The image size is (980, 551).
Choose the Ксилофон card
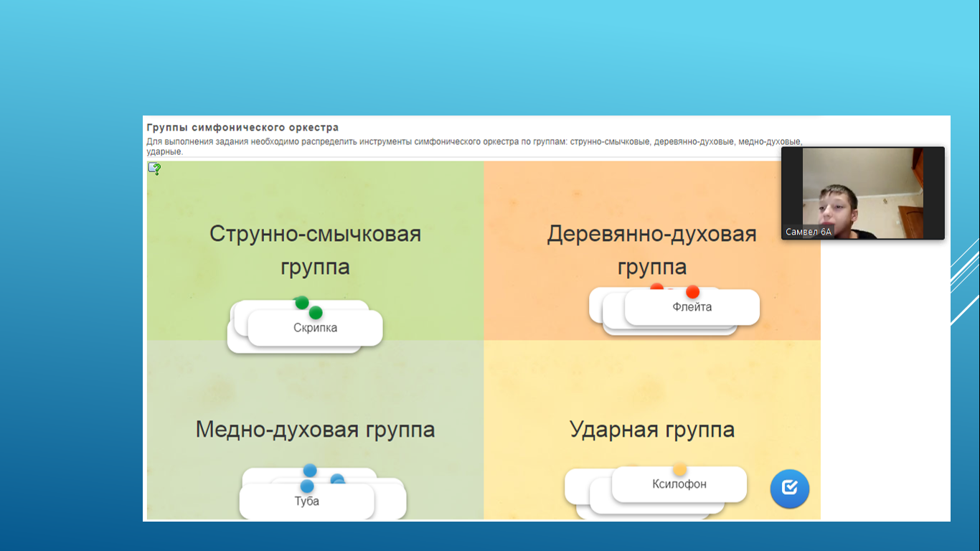point(679,484)
